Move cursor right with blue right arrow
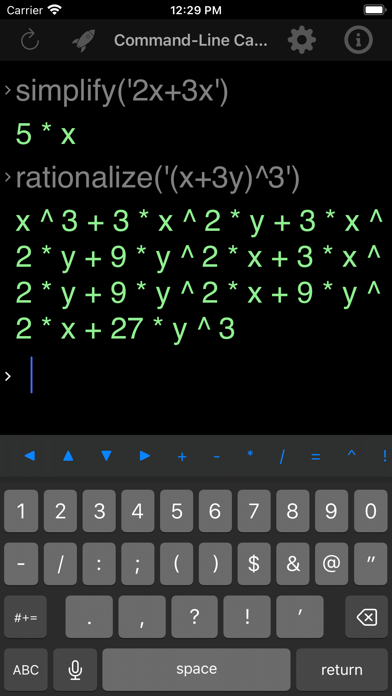Viewport: 392px width, 696px height. tap(145, 455)
